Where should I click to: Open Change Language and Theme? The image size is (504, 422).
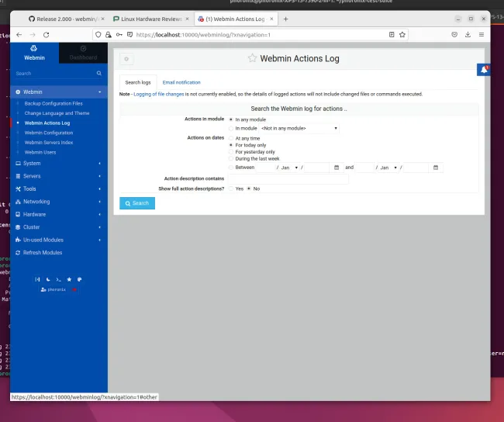(57, 113)
